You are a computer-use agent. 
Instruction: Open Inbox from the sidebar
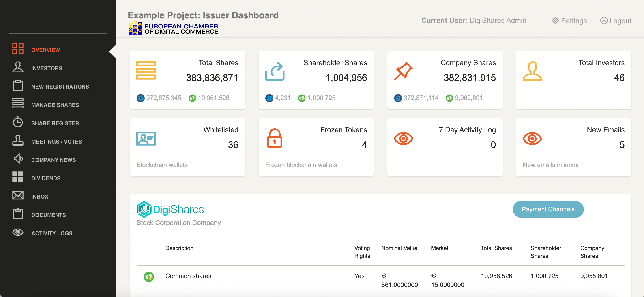point(40,197)
